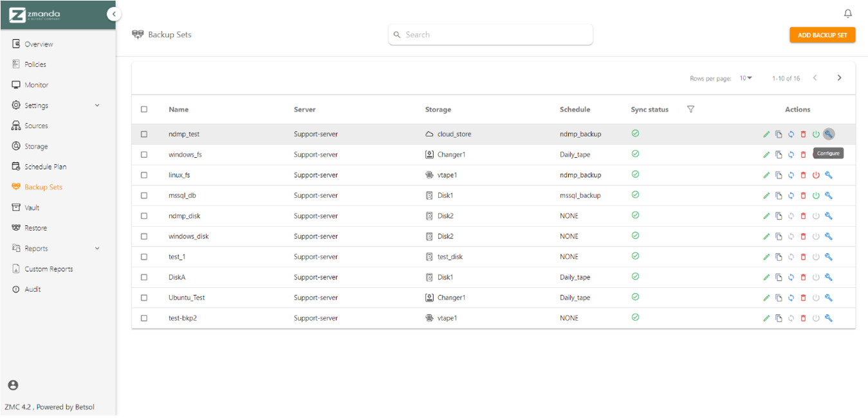The height and width of the screenshot is (418, 868).
Task: Click into the Search field
Action: point(490,35)
